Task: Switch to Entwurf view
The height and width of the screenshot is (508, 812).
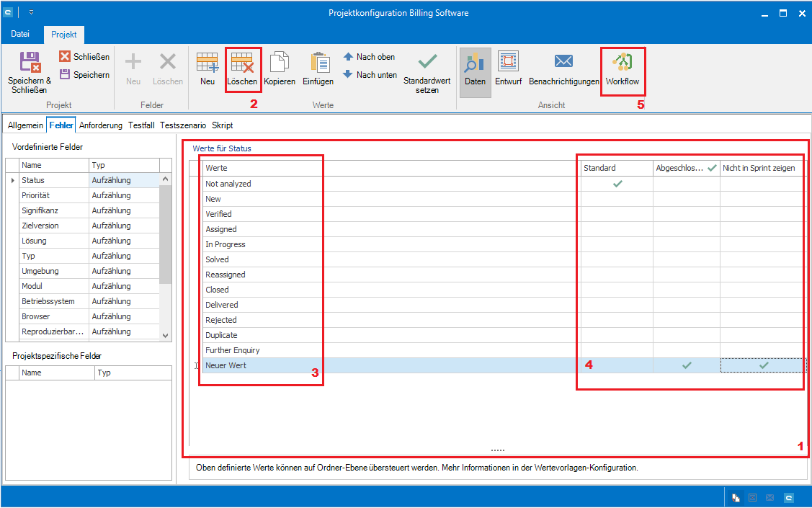Action: (x=508, y=63)
